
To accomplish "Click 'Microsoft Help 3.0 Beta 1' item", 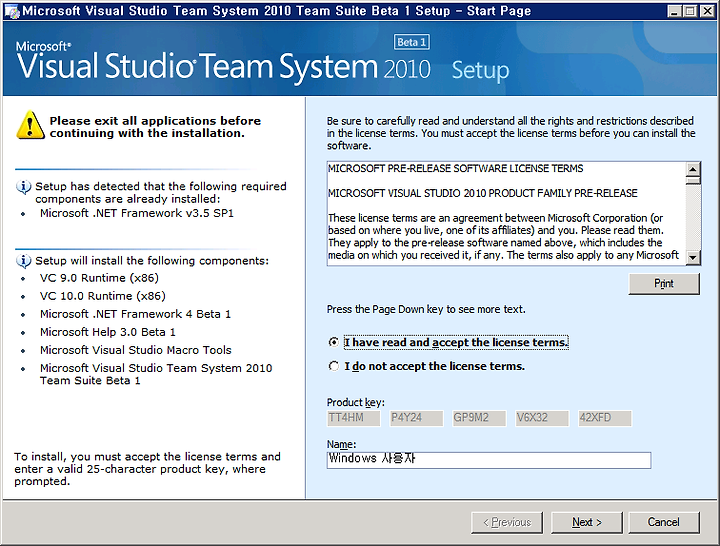I will [x=107, y=332].
